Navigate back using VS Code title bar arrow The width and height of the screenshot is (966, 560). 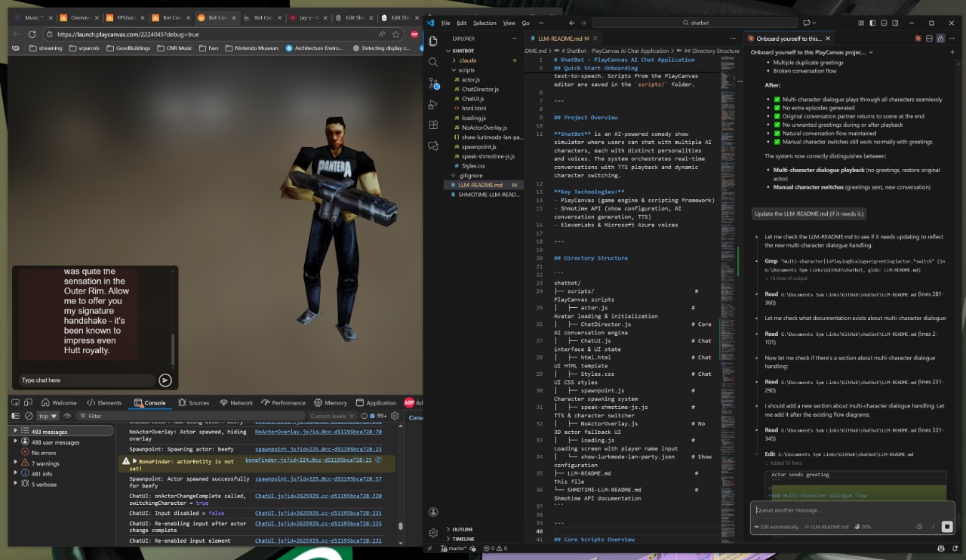point(572,23)
